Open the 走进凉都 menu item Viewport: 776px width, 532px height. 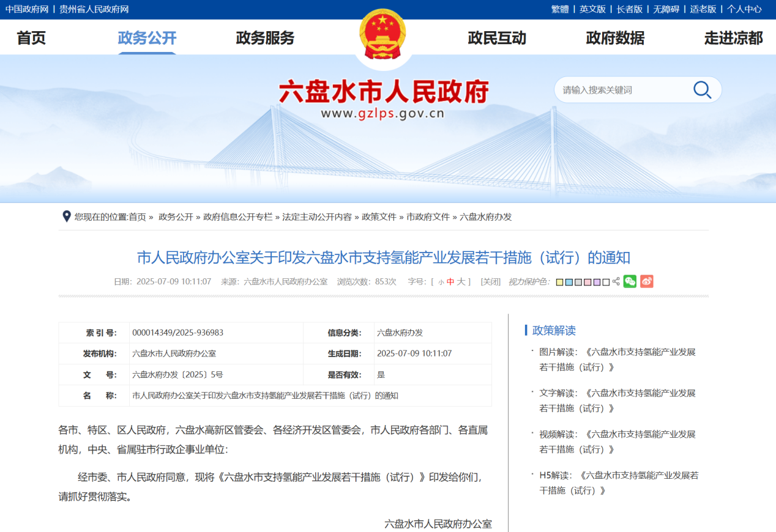point(734,38)
